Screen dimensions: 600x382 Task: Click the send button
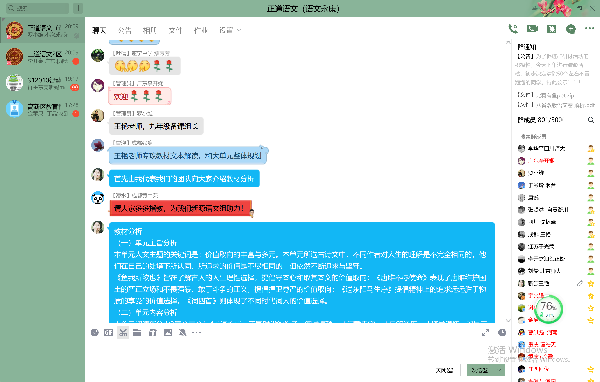point(481,370)
